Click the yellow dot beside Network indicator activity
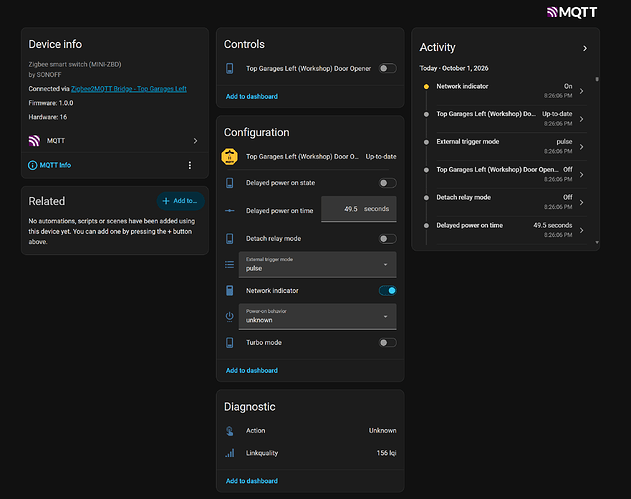This screenshot has height=499, width=631. (426, 87)
